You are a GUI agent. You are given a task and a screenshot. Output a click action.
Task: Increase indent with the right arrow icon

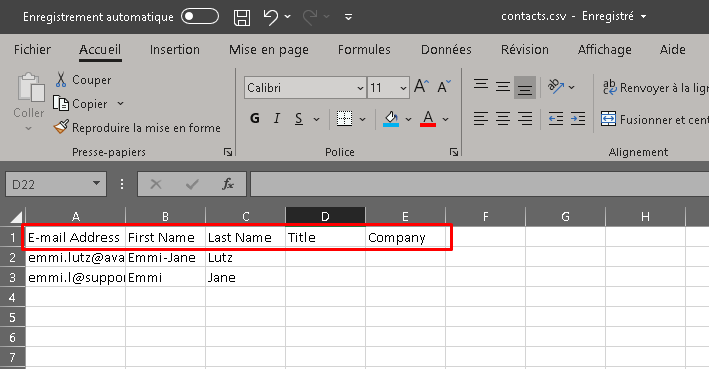(578, 119)
